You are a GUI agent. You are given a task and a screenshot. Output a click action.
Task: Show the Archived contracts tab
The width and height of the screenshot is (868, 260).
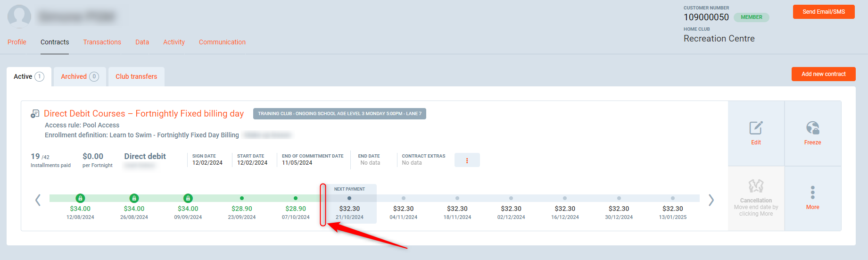tap(80, 76)
